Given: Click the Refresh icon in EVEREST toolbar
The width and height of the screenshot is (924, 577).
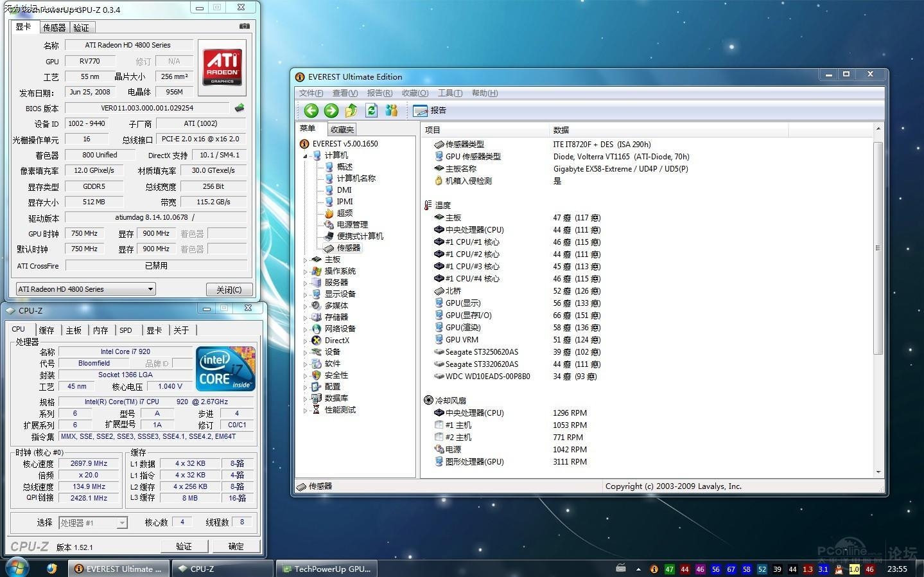Looking at the screenshot, I should click(x=371, y=111).
